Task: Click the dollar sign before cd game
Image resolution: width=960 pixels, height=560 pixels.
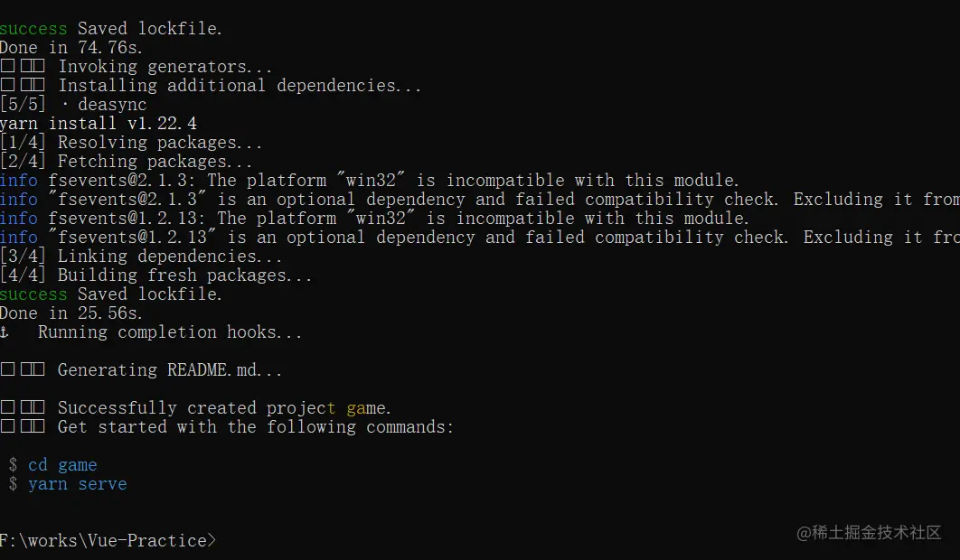Action: (x=13, y=464)
